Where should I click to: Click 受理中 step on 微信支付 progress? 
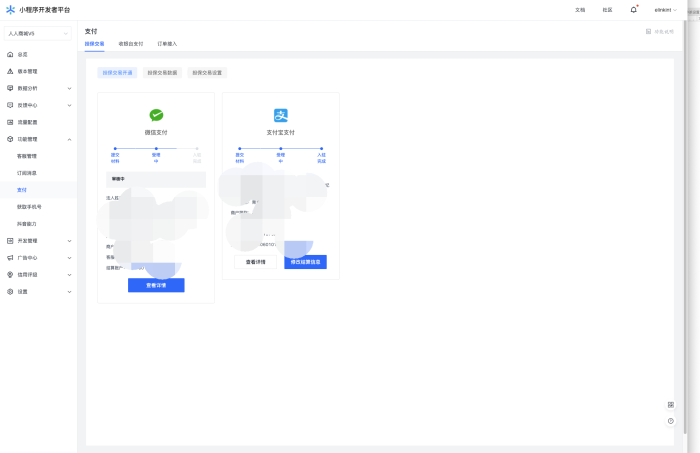click(156, 158)
